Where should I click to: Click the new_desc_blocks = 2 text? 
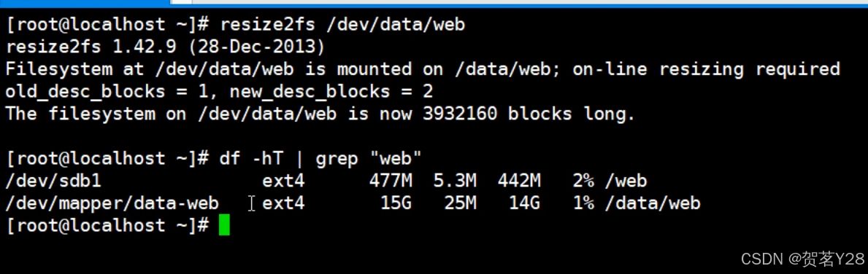pos(331,92)
